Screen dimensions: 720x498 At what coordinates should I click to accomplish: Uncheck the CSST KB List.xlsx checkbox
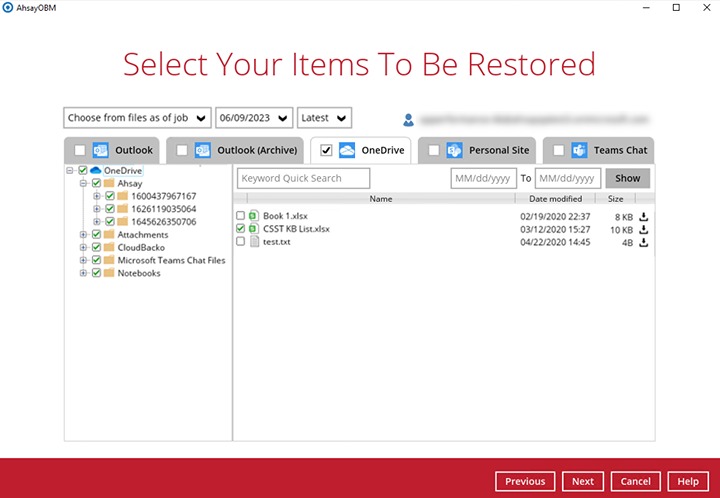(240, 229)
